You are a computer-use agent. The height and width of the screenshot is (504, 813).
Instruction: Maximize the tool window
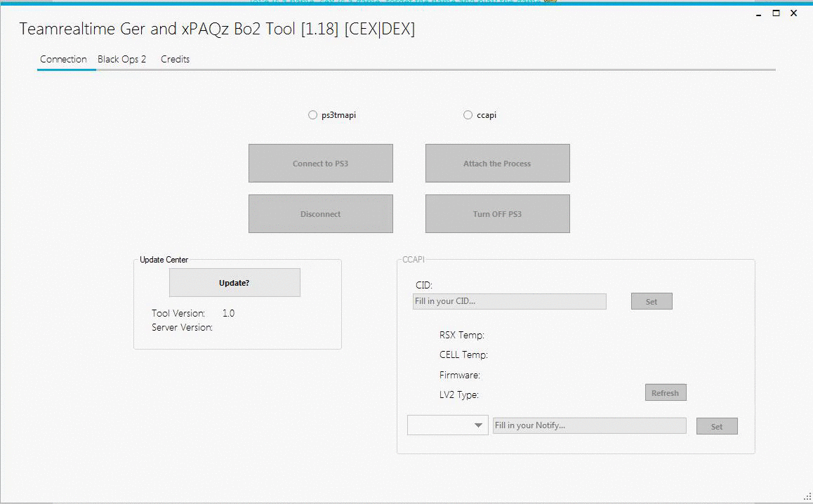click(776, 13)
